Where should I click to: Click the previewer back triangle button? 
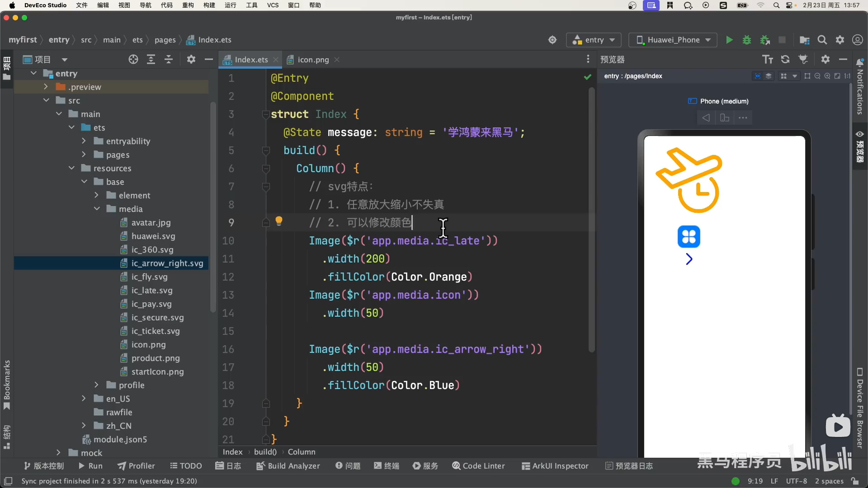tap(706, 118)
